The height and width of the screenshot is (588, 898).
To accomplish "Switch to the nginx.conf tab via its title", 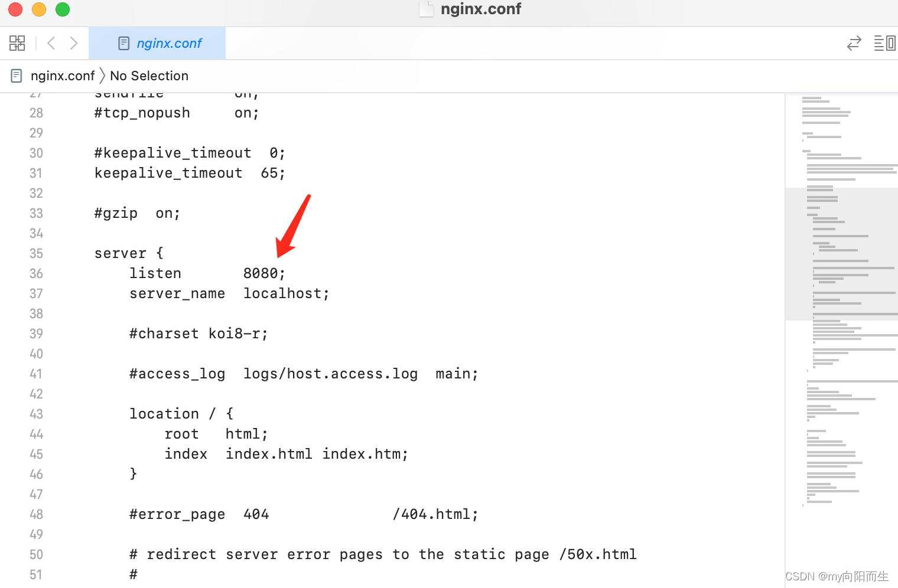I will [169, 43].
